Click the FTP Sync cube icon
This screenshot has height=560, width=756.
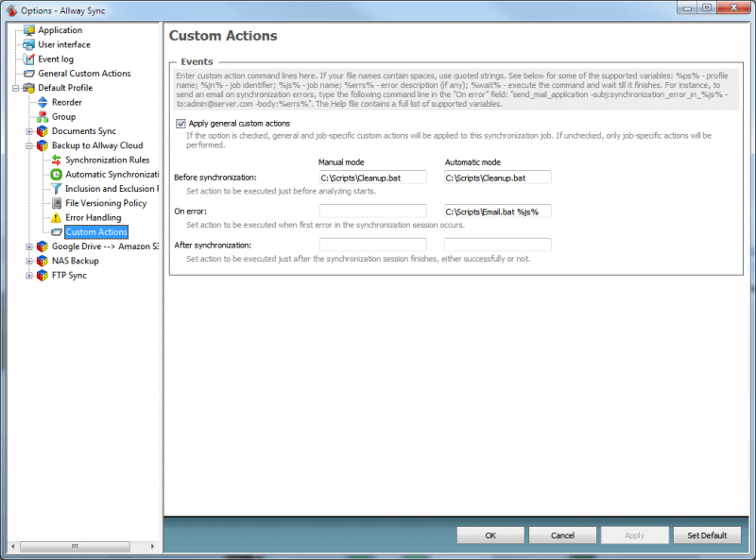pos(43,275)
